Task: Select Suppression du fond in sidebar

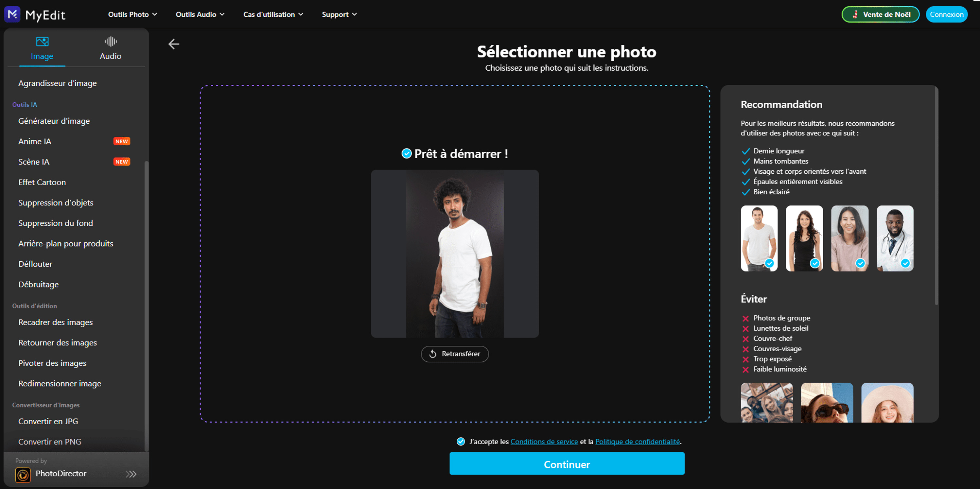Action: point(56,223)
